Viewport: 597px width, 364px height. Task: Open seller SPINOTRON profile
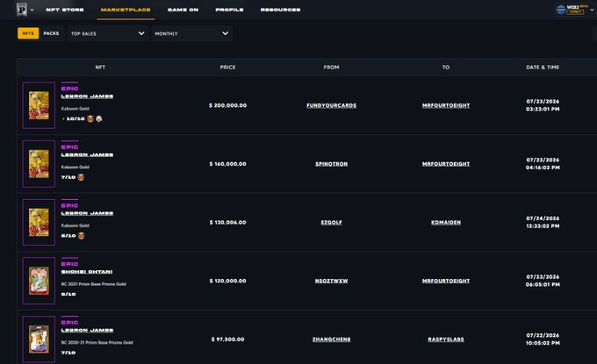pos(332,164)
